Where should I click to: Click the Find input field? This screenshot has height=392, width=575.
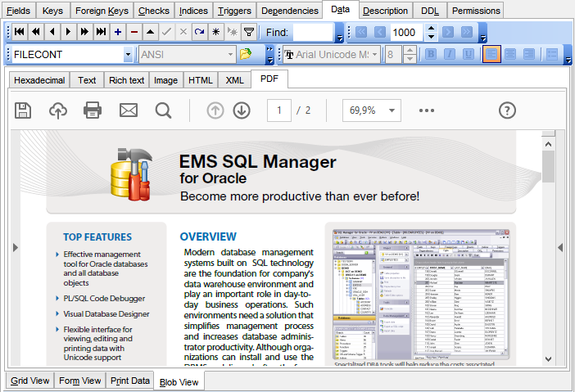(313, 32)
